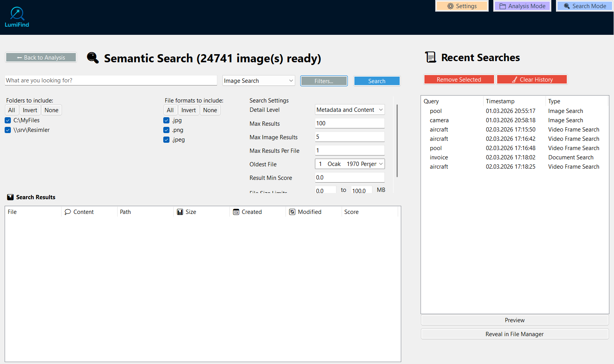
Task: Select the 'camera' recent search row
Action: click(515, 120)
